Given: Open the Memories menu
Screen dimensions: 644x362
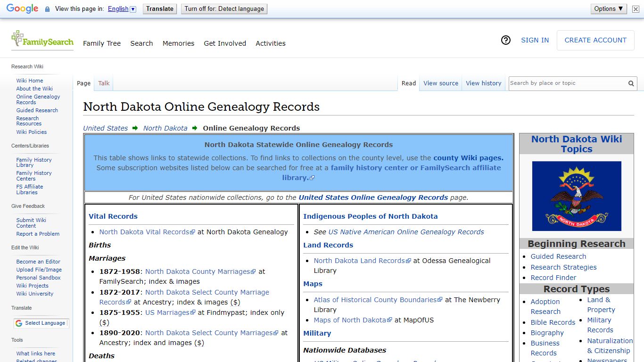Looking at the screenshot, I should click(178, 43).
